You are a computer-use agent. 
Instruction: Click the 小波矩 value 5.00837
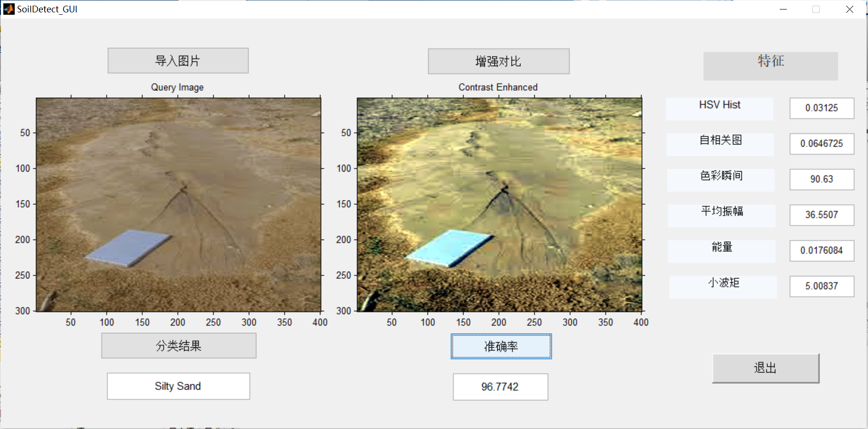(821, 286)
